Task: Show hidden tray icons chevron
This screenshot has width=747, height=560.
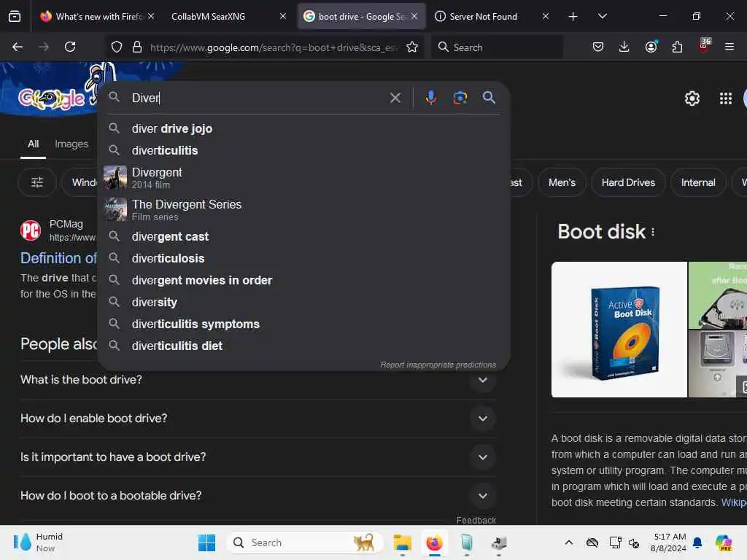Action: click(569, 542)
